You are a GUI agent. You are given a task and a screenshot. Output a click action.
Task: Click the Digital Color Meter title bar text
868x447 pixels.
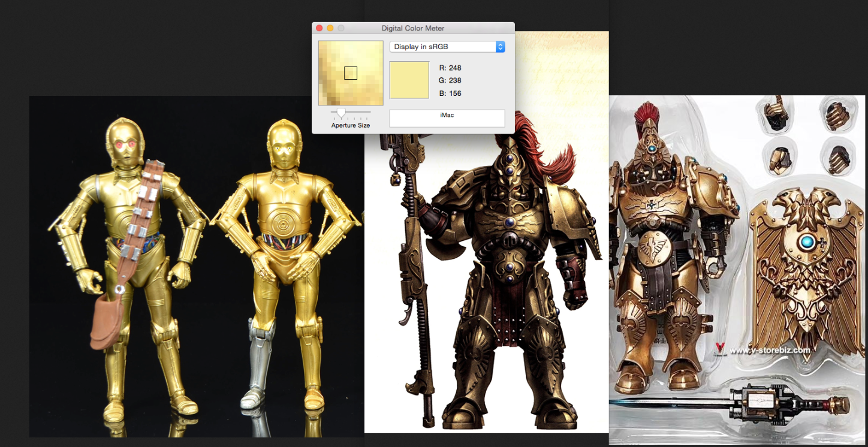[x=413, y=28]
